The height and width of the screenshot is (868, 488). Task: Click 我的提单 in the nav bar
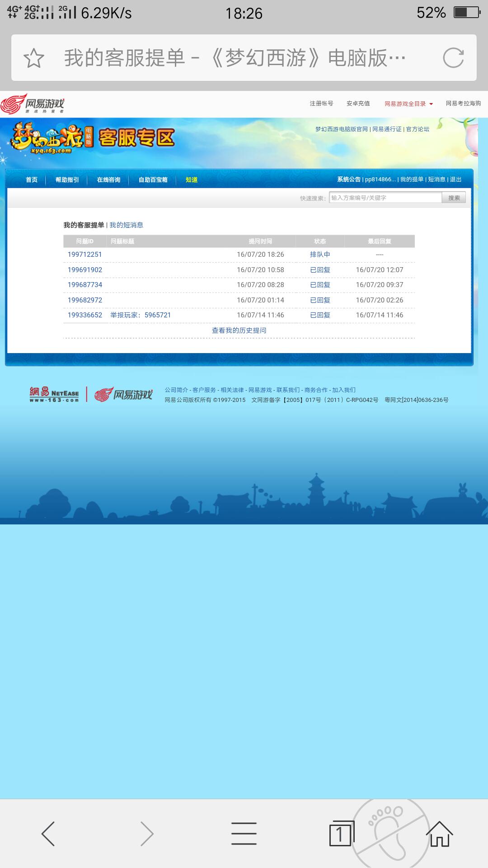[x=412, y=179]
